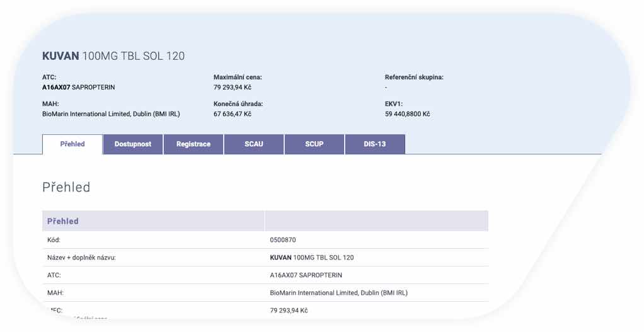Click the code value 0500870
Screen dimensions: 644x332
(x=282, y=240)
